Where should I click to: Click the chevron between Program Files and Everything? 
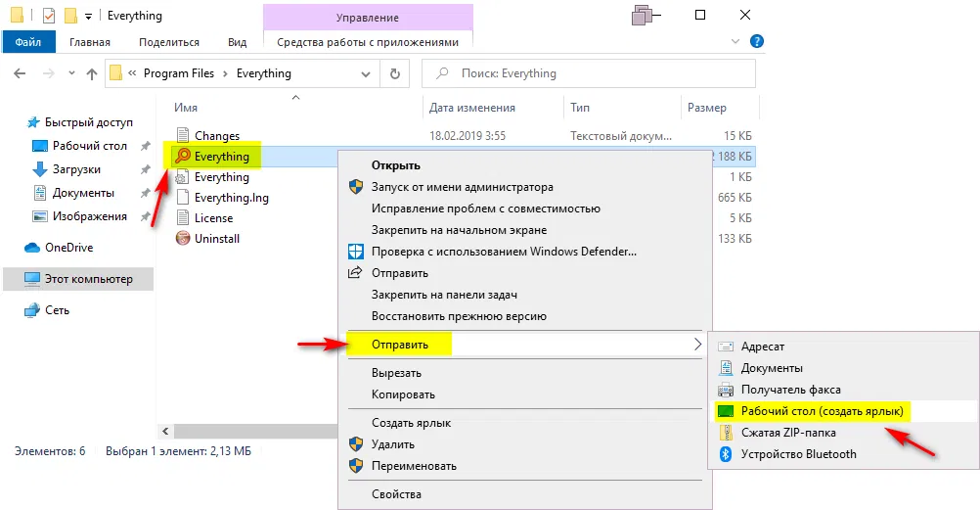tap(226, 73)
